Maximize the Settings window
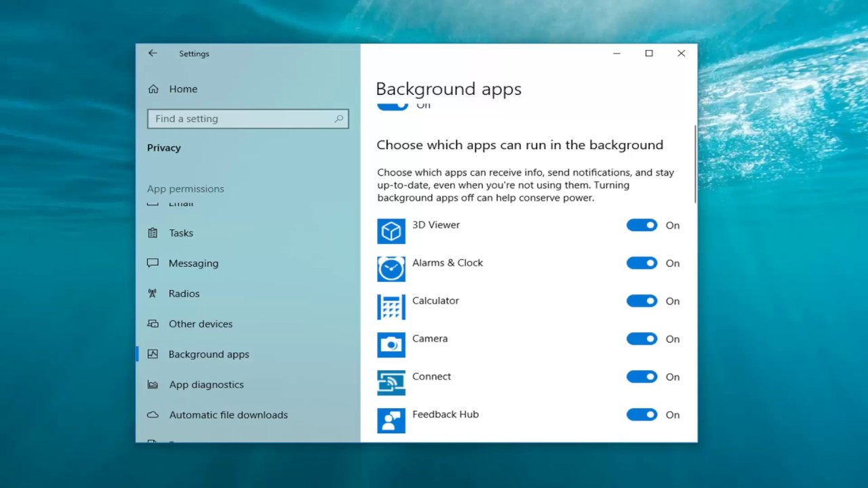Image resolution: width=868 pixels, height=488 pixels. 649,54
